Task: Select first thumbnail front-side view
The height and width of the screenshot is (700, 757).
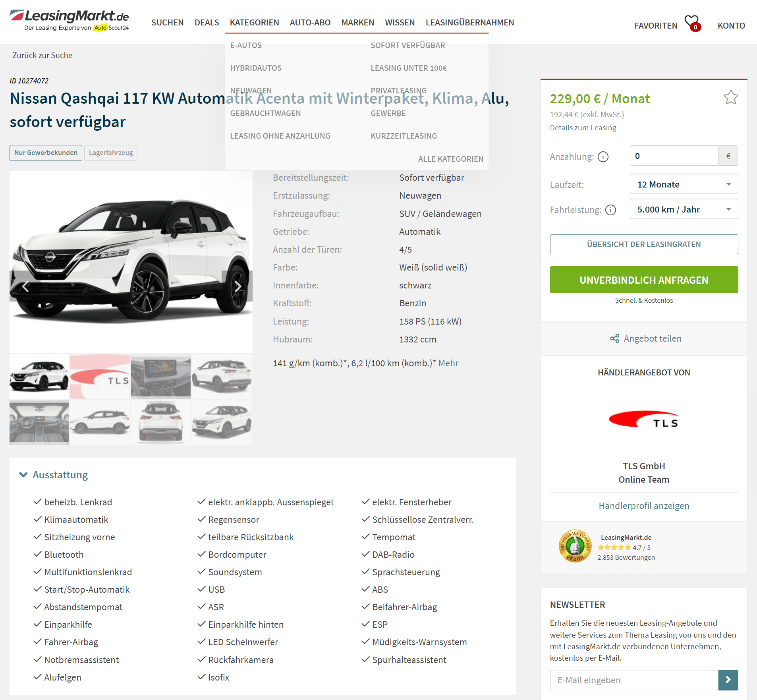Action: [x=39, y=377]
